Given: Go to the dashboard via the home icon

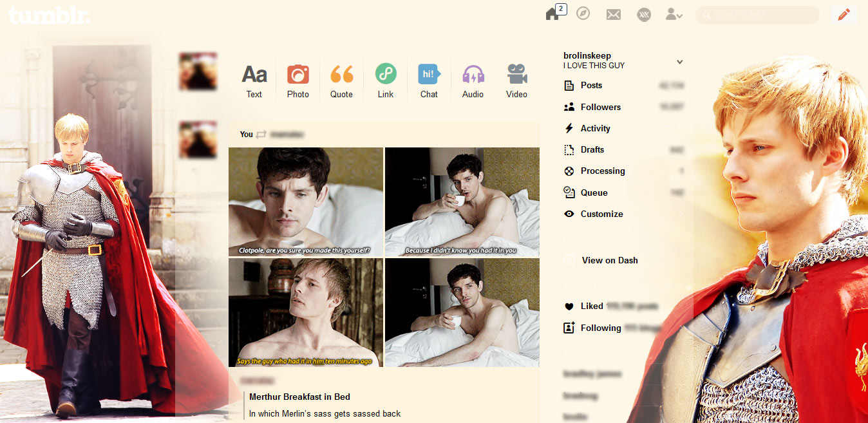Looking at the screenshot, I should pos(552,14).
